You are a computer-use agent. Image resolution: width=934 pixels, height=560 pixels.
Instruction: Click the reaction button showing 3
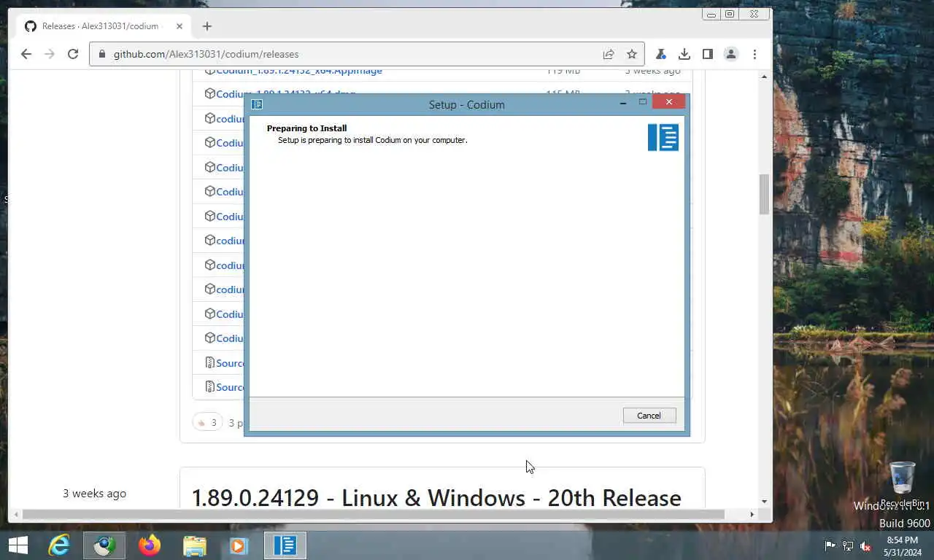coord(207,422)
